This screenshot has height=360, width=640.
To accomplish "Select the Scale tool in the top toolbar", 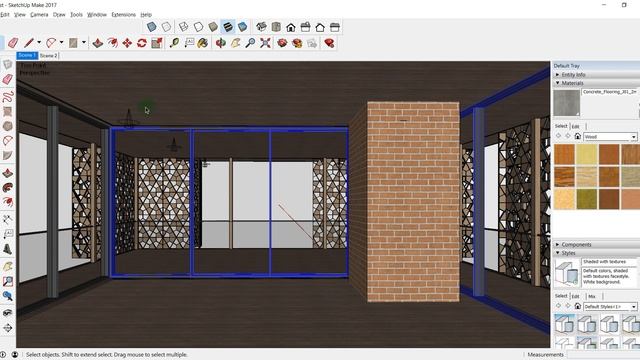I will (157, 42).
